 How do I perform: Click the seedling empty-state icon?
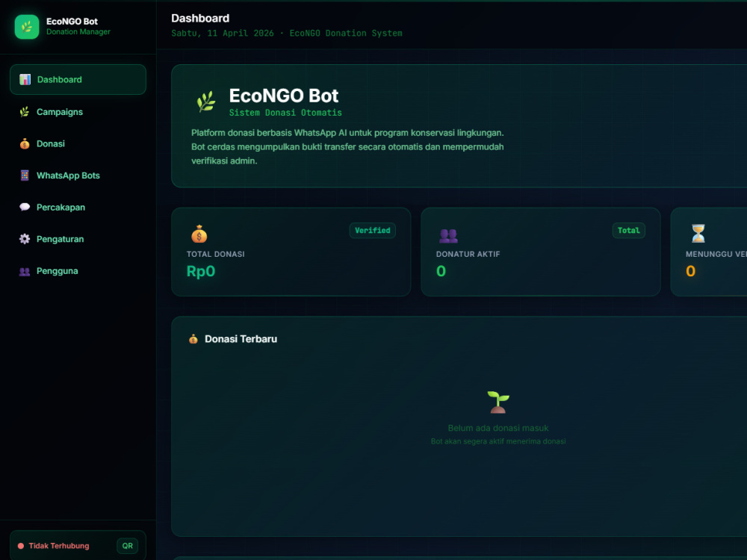[x=498, y=402]
